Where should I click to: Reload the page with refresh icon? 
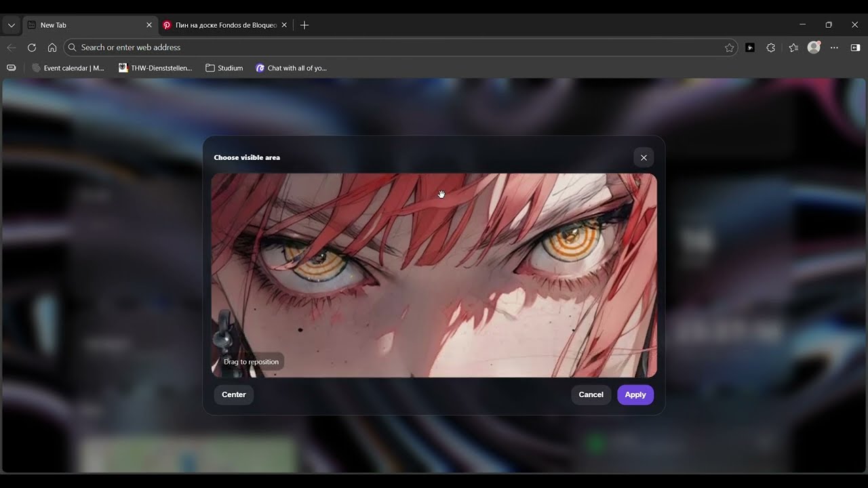(x=32, y=47)
